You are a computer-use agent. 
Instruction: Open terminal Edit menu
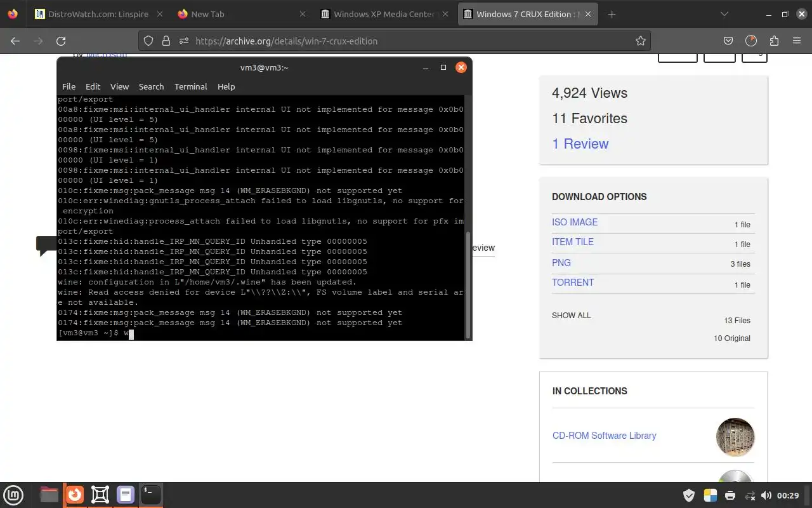93,86
